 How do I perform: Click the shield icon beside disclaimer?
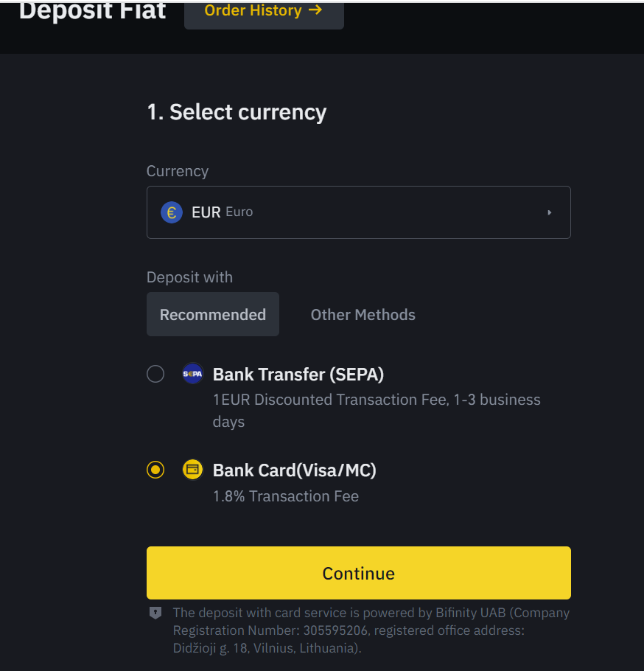[x=155, y=613]
